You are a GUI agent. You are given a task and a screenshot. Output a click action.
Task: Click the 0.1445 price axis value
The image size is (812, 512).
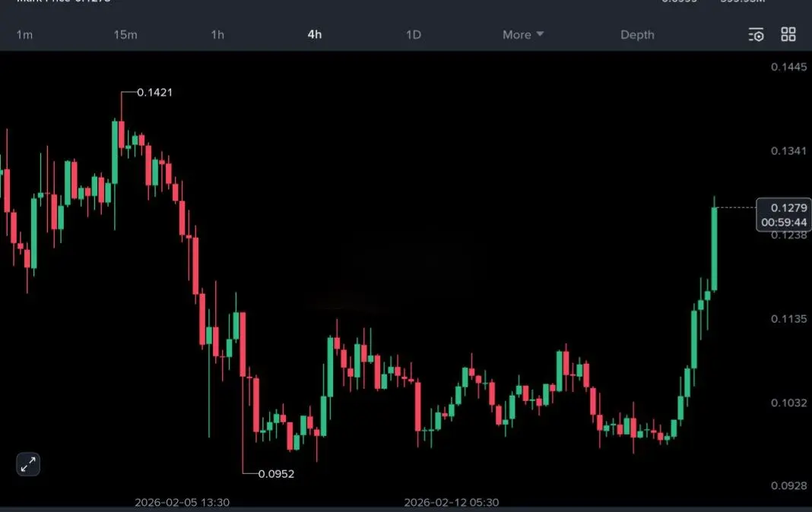788,67
